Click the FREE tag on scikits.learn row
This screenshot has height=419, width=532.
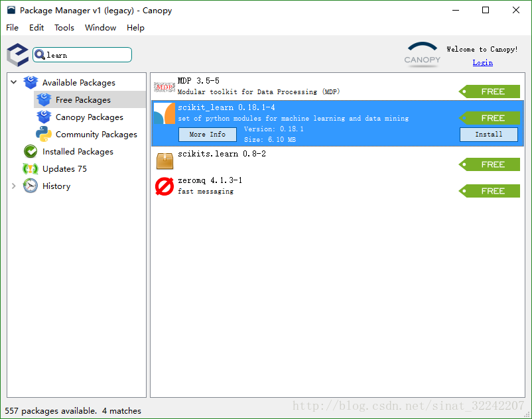coord(490,164)
